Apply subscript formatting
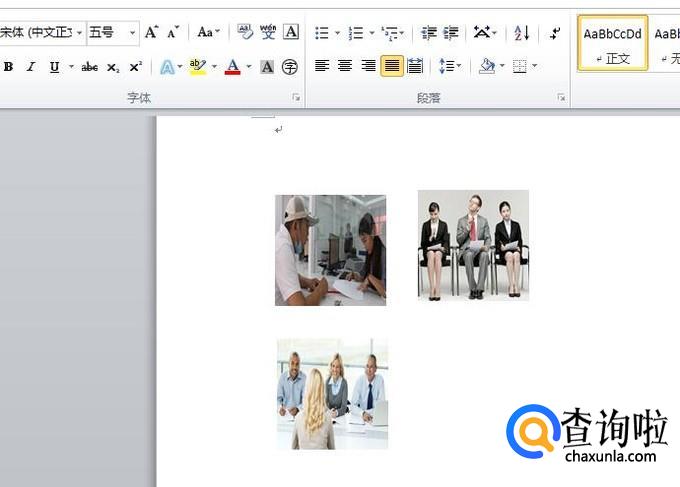Image resolution: width=680 pixels, height=487 pixels. [x=113, y=67]
